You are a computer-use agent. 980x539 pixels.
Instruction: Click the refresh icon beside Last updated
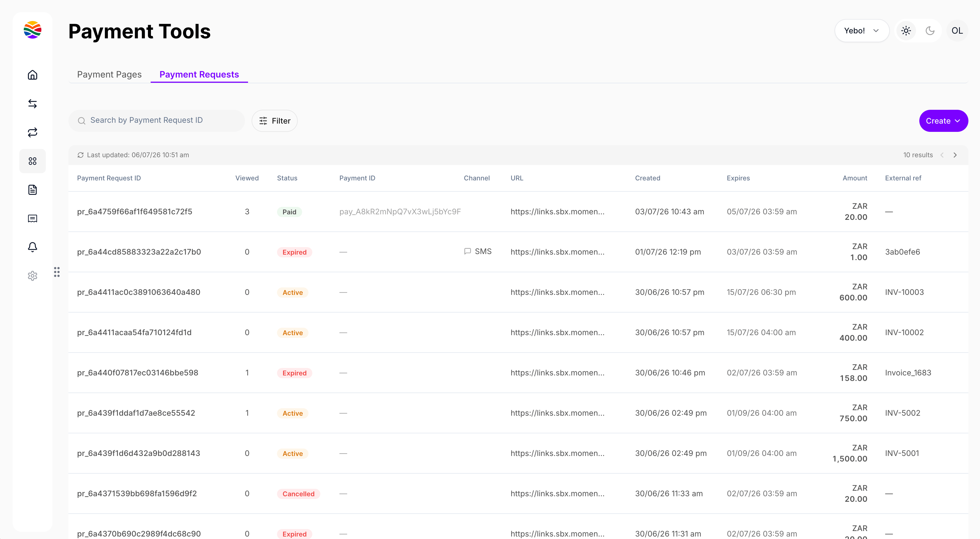coord(80,155)
